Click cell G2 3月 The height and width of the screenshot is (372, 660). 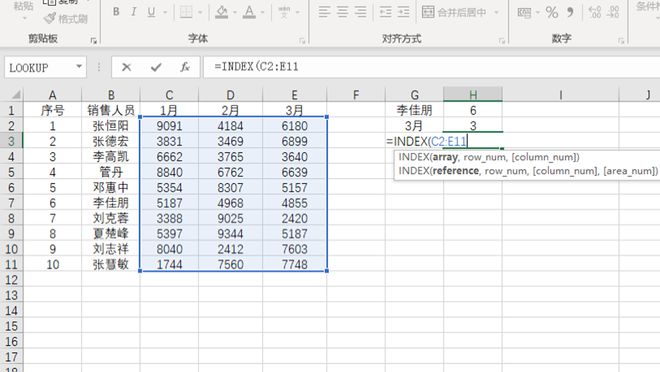(414, 126)
